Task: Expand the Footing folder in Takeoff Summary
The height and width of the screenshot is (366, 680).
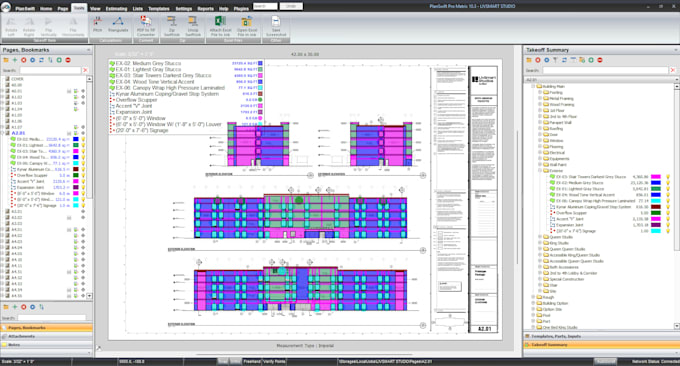Action: click(540, 92)
